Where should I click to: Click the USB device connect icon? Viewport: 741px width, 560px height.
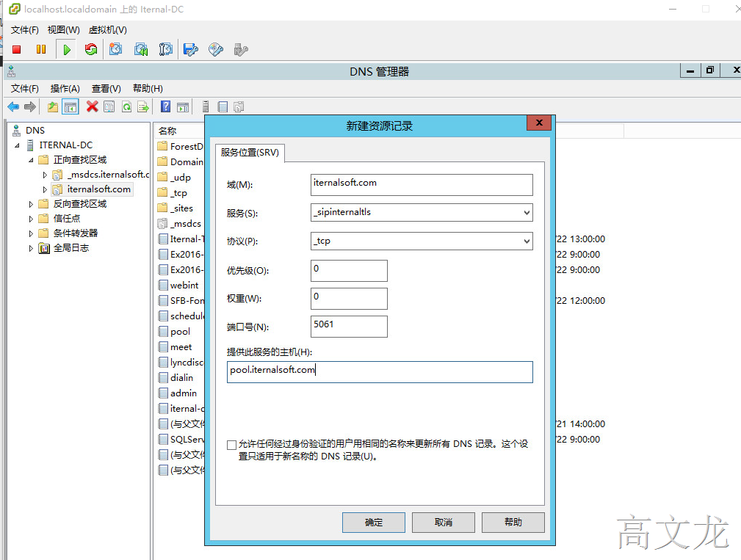coord(241,49)
